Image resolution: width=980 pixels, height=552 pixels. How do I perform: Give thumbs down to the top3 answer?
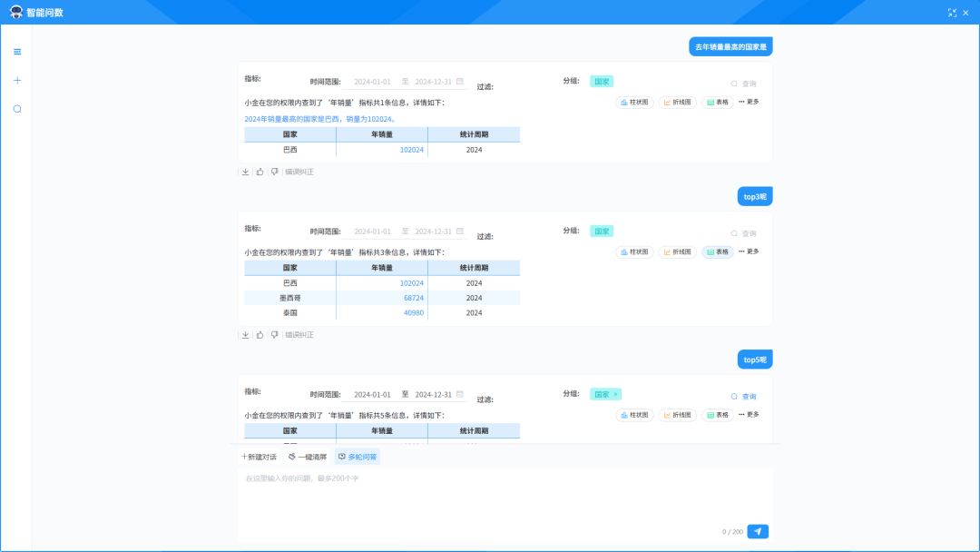275,335
